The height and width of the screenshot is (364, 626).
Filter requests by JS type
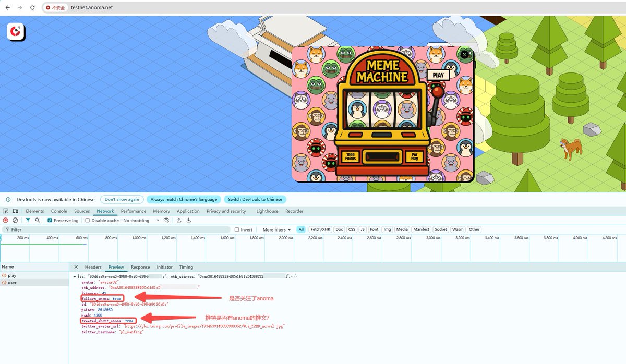pyautogui.click(x=363, y=229)
